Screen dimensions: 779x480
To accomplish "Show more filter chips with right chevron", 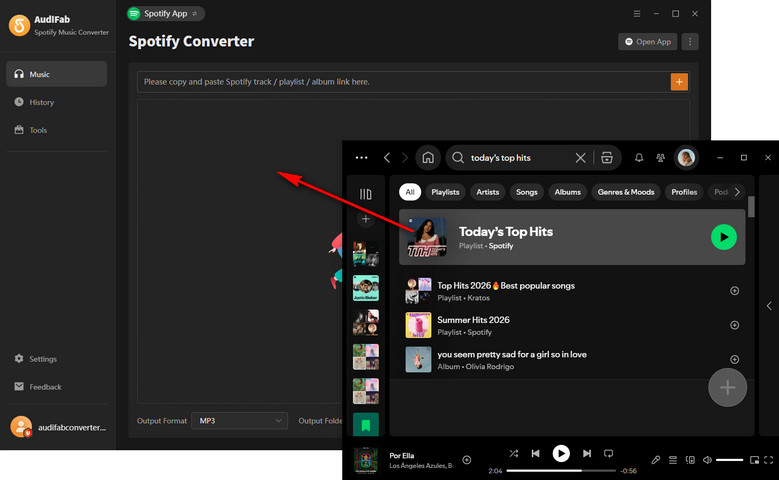I will [x=737, y=192].
